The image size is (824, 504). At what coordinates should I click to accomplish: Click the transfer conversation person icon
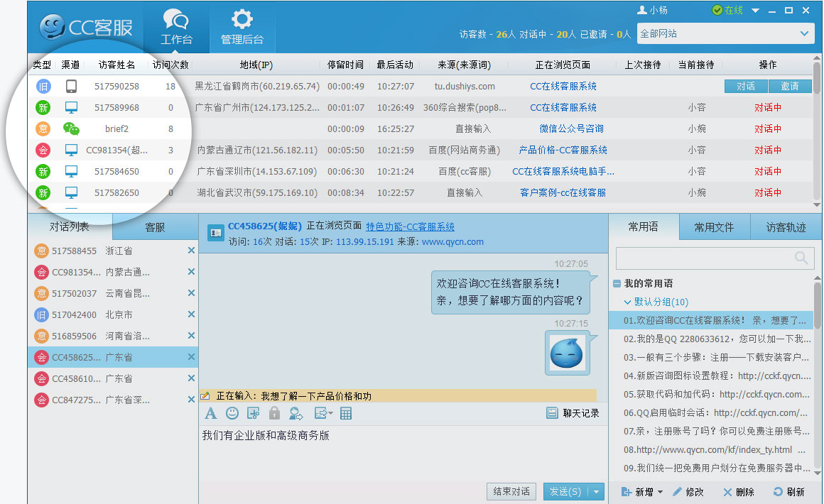pos(296,413)
